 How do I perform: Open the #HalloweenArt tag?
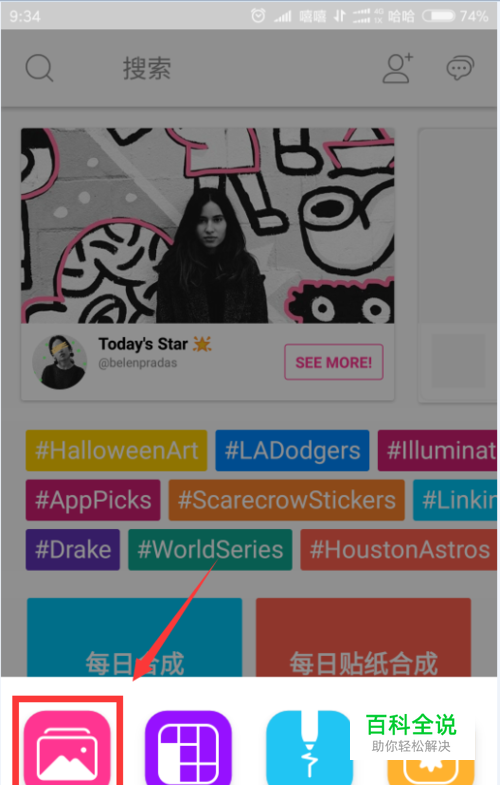116,451
